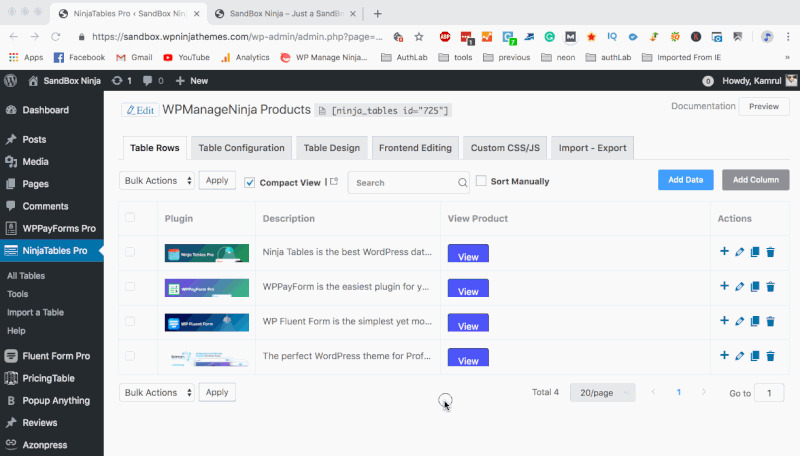Screen dimensions: 800x456
Task: Expand the hidden bookmarks chevron
Action: pyautogui.click(x=787, y=57)
